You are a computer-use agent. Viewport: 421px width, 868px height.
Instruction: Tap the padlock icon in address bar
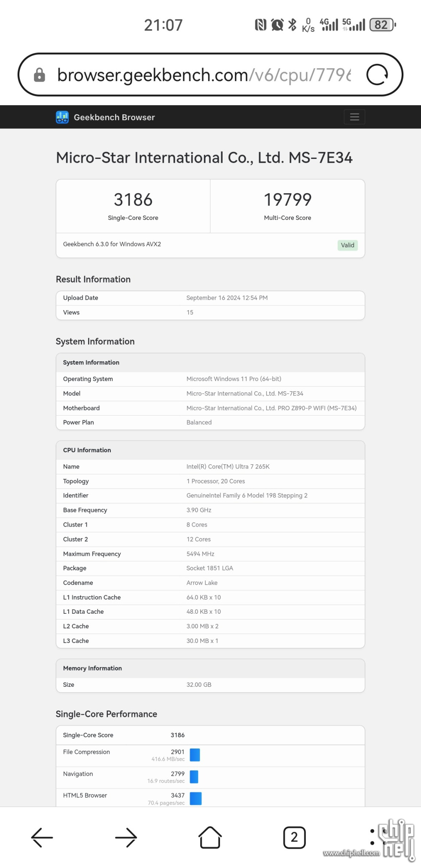40,75
